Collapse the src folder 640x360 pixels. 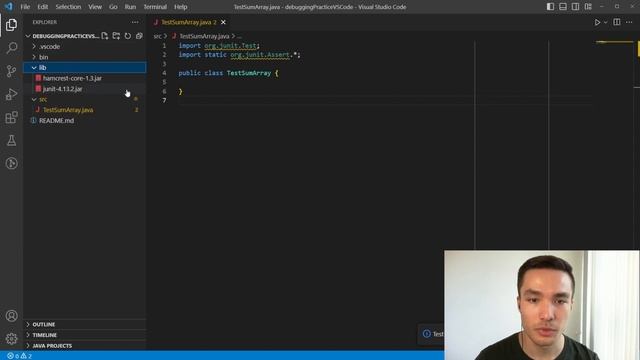point(85,99)
